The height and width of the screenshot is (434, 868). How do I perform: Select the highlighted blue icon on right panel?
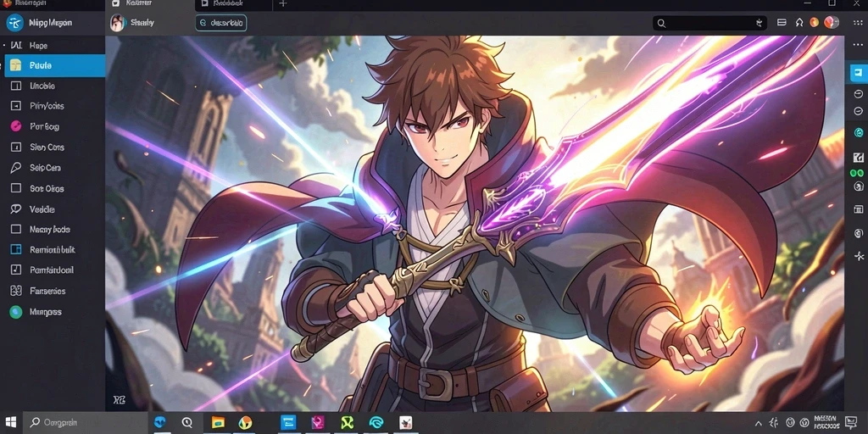(859, 73)
